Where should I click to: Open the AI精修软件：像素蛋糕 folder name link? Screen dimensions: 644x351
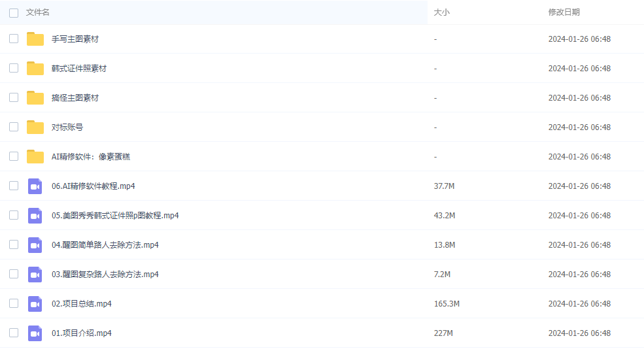[95, 157]
